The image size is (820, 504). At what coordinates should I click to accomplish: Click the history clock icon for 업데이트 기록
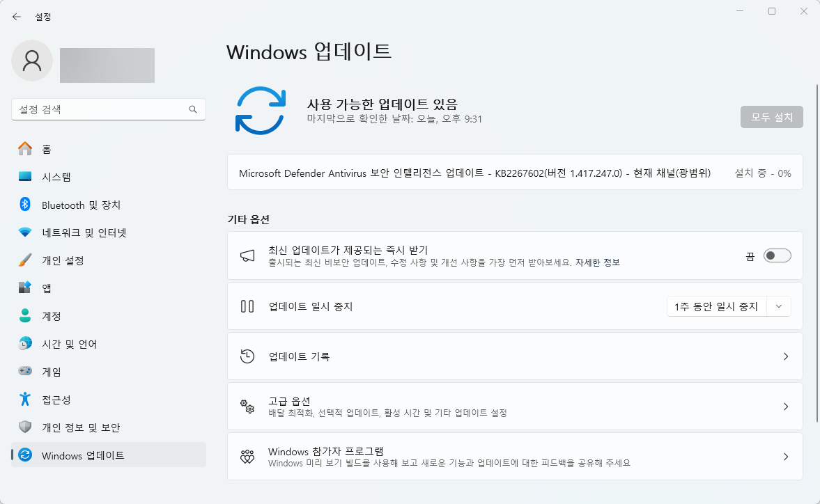[247, 356]
